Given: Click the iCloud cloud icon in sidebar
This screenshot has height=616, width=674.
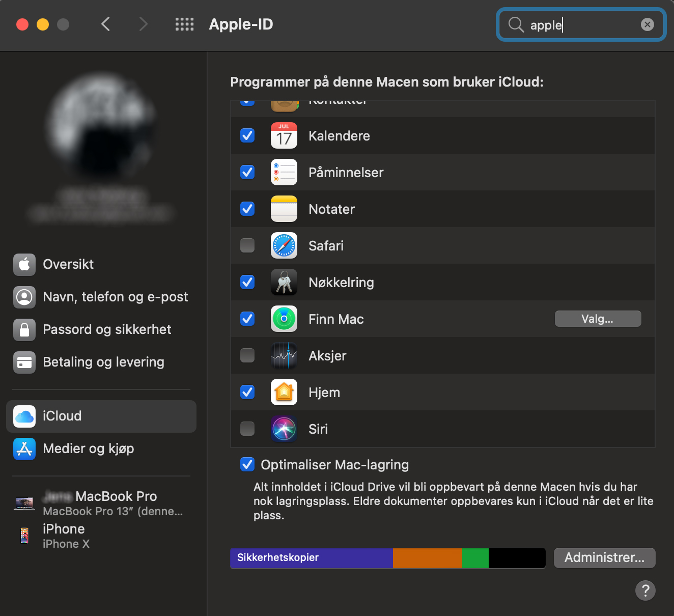Looking at the screenshot, I should [x=24, y=416].
